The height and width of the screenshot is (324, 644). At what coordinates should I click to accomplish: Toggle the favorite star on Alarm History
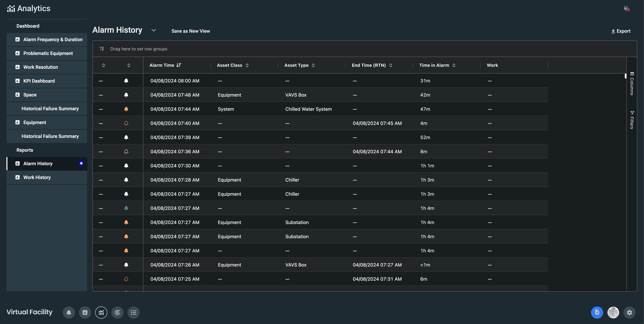(x=81, y=163)
